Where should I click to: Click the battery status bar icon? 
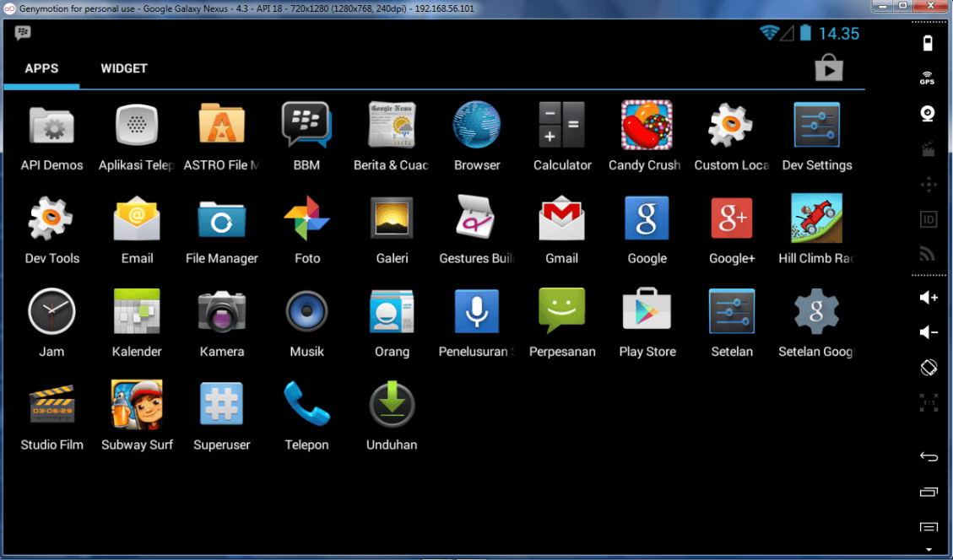coord(805,33)
